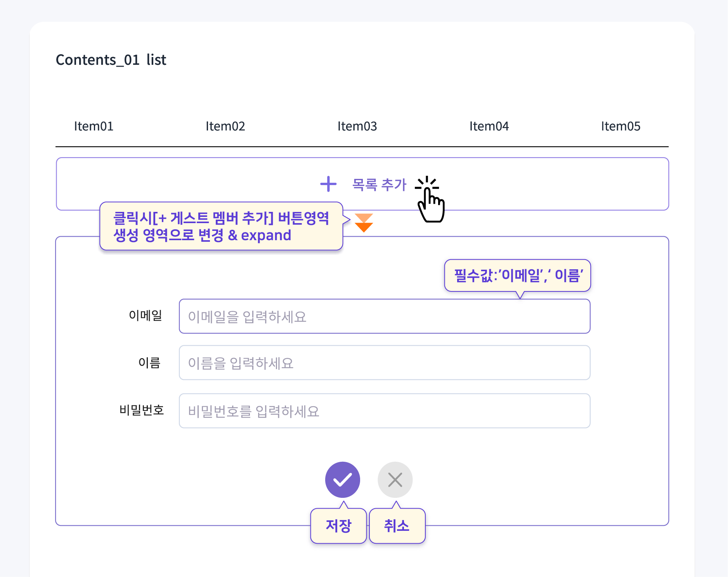Click the gray X cancel icon

coord(395,480)
